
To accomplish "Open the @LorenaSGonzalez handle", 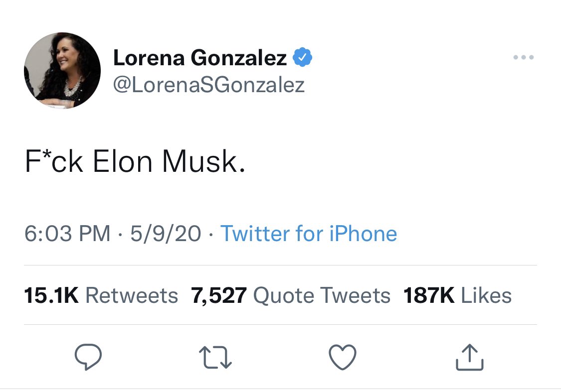I will point(208,85).
